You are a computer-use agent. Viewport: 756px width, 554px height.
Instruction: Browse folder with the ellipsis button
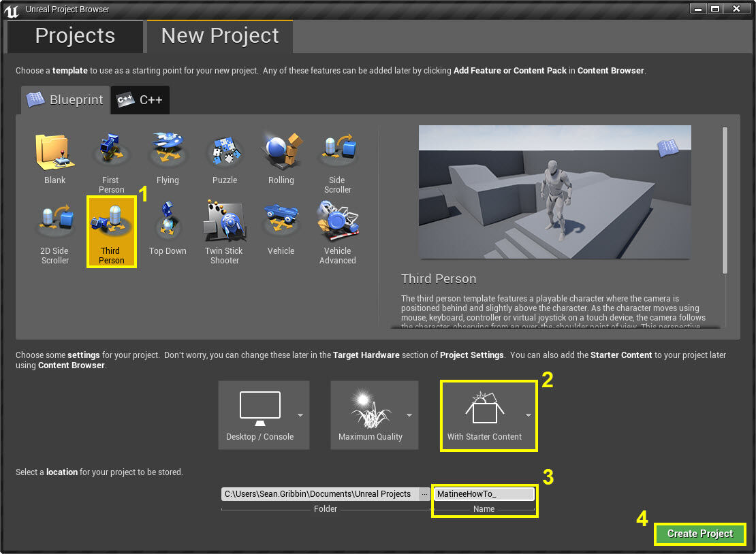point(424,494)
